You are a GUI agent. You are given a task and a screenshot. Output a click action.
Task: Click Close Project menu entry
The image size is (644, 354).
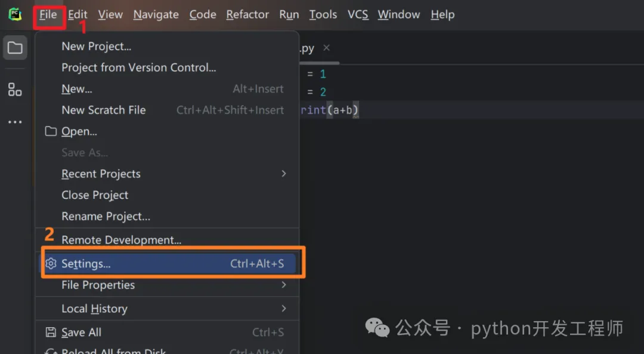[95, 195]
